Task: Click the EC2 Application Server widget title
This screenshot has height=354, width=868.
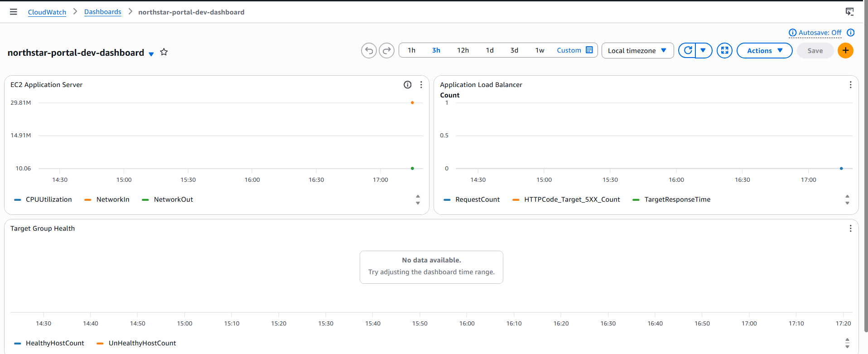Action: 46,85
